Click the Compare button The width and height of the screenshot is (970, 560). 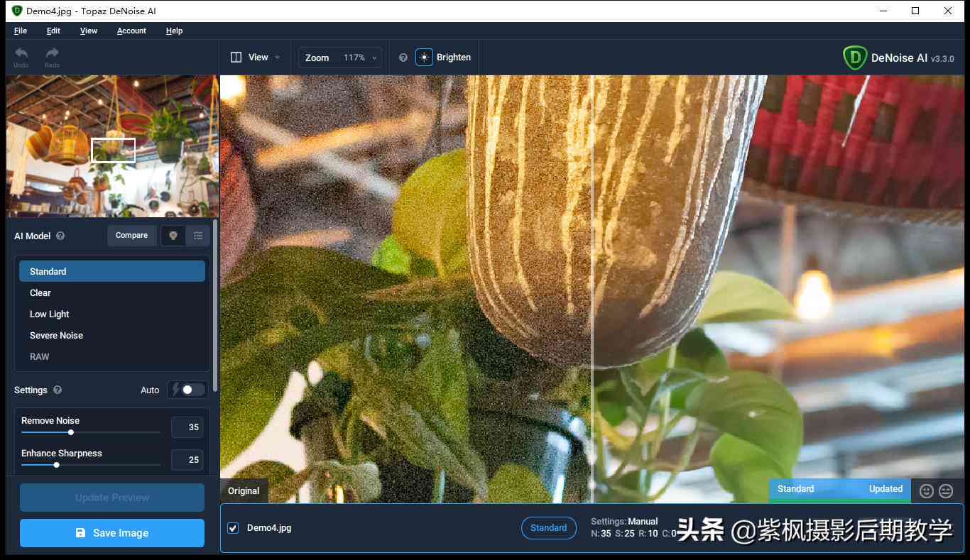click(132, 236)
